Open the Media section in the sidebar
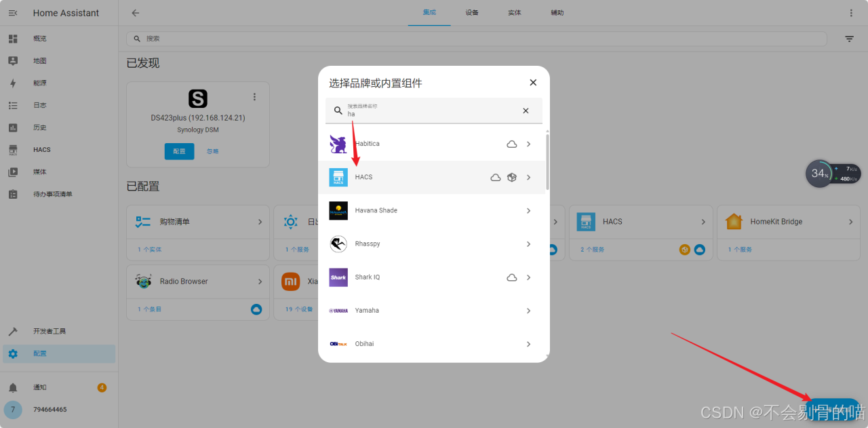The height and width of the screenshot is (428, 868). click(x=41, y=172)
